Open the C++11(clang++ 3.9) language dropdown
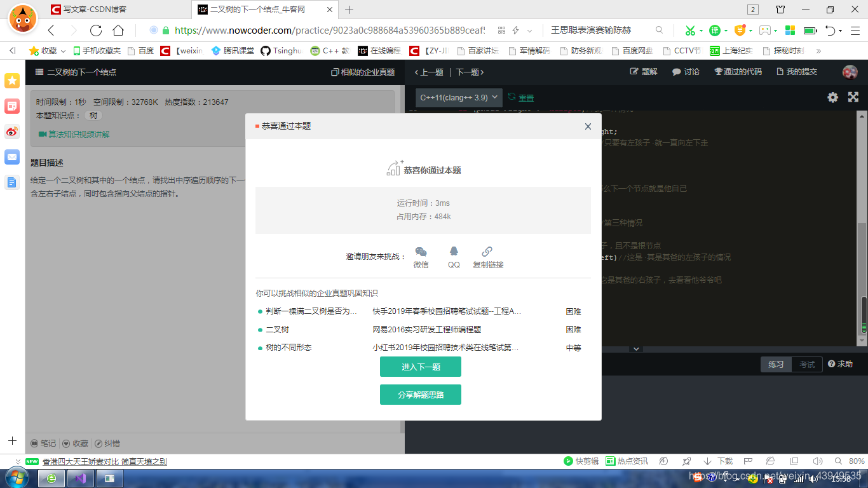Image resolution: width=868 pixels, height=488 pixels. point(459,98)
